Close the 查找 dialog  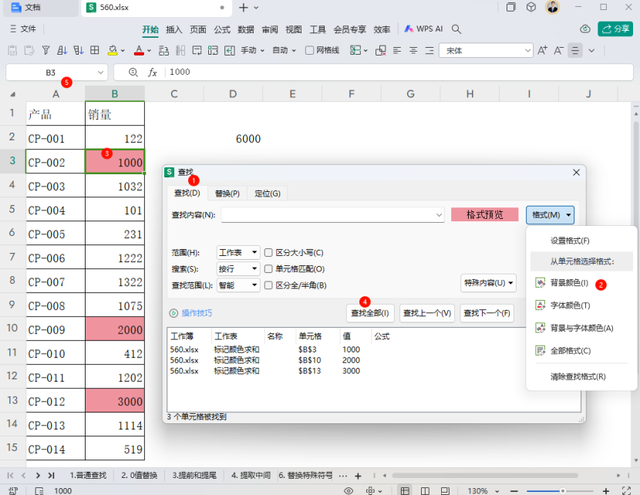(576, 173)
